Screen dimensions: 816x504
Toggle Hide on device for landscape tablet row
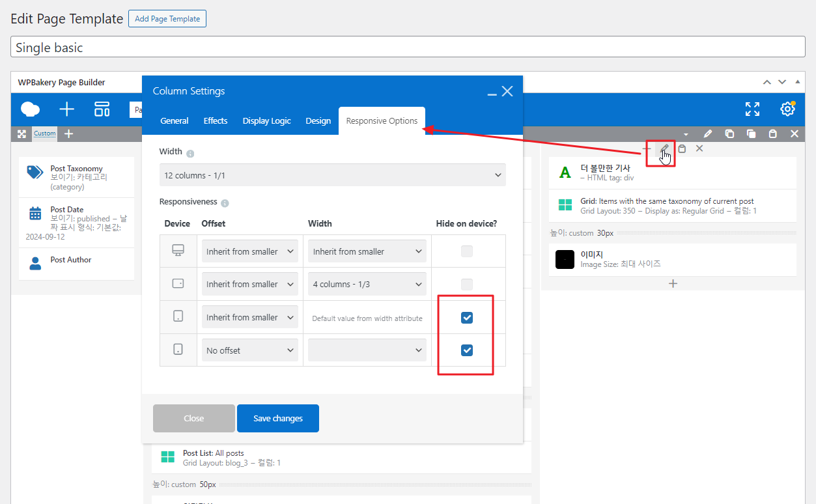[467, 284]
